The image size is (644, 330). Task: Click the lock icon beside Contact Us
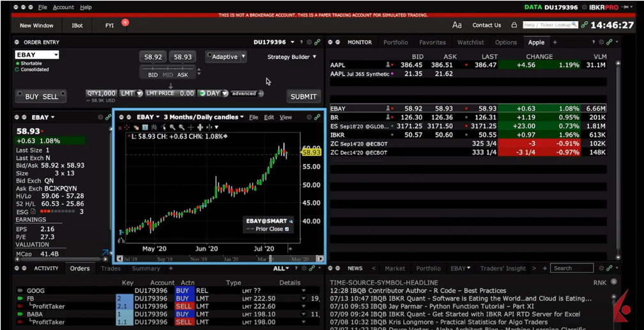pos(514,25)
